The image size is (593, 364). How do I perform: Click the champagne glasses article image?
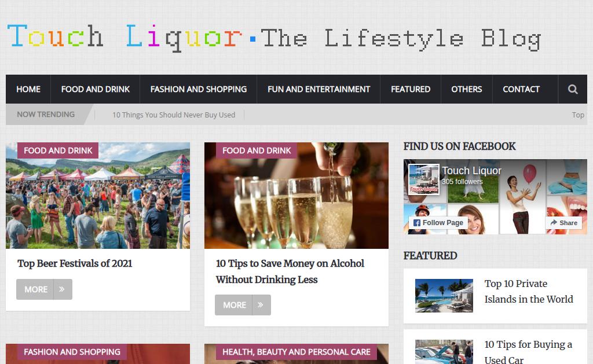pos(296,196)
